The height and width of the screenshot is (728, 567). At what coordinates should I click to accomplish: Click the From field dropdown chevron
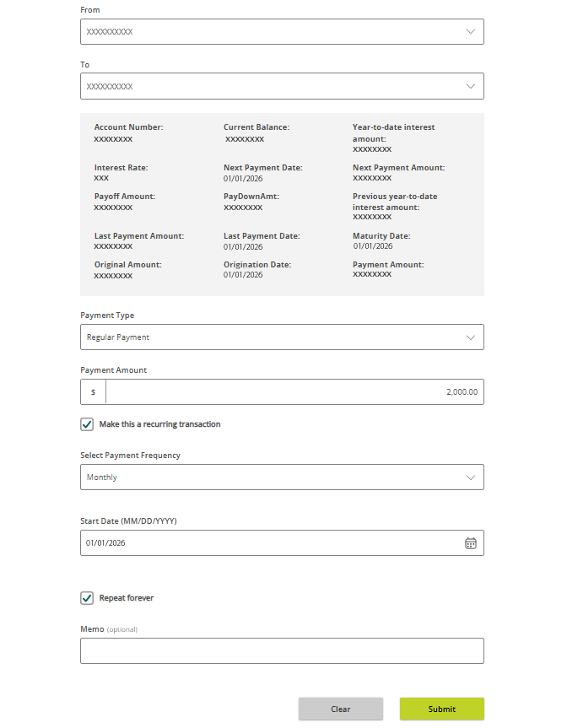(471, 31)
